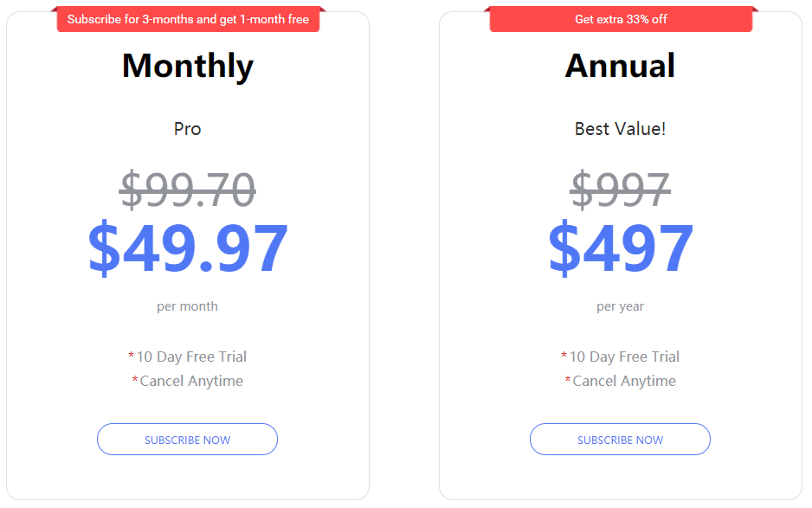Screen dimensions: 812x508
Task: Click the 3-months promo red banner
Action: tap(188, 19)
